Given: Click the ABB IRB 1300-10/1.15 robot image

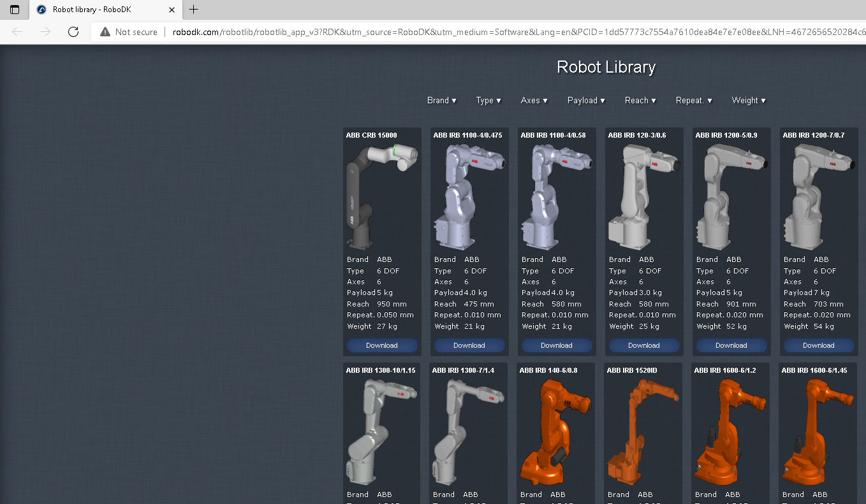Looking at the screenshot, I should click(382, 431).
